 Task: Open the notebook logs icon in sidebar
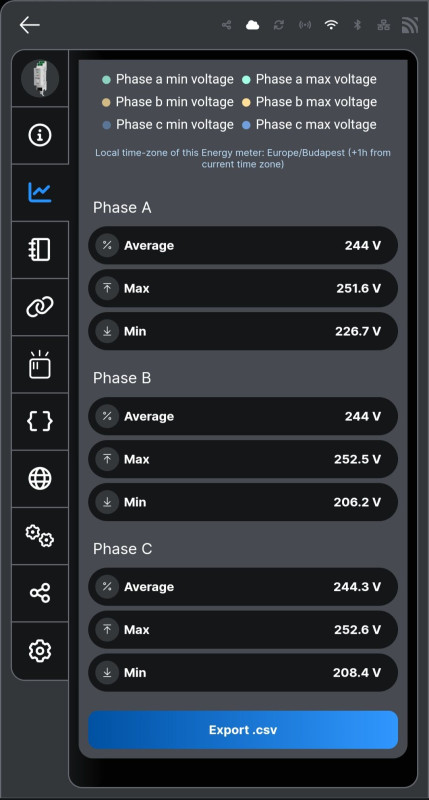(40, 249)
